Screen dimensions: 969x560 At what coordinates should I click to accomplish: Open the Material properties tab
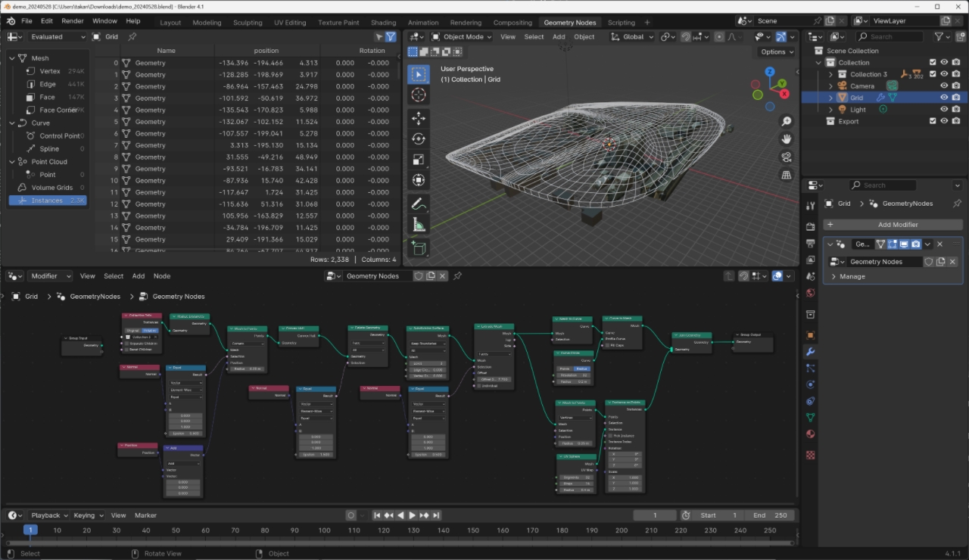coord(811,434)
